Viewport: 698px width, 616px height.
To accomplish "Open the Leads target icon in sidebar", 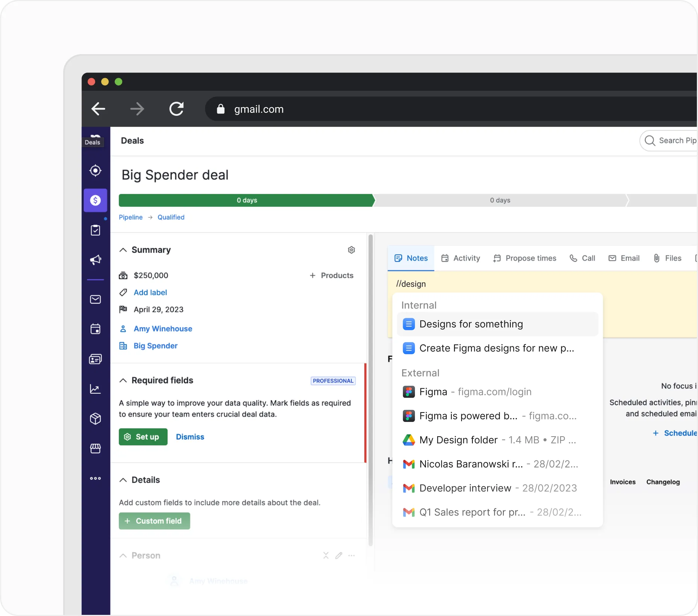I will (x=95, y=171).
